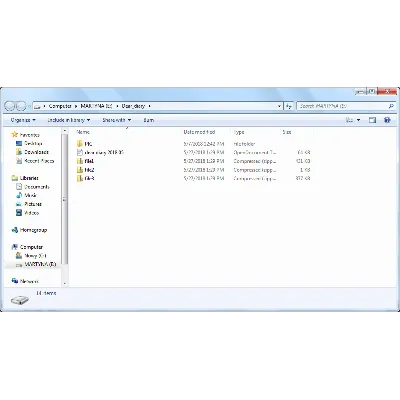Expand the arrow after Computer in breadcrumb
This screenshot has width=400, height=400.
pyautogui.click(x=76, y=106)
